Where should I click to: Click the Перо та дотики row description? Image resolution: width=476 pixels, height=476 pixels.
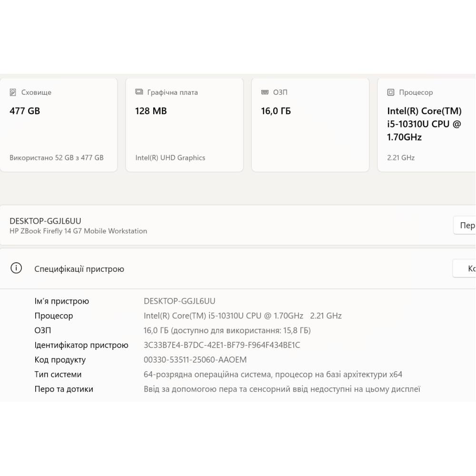[x=282, y=389]
